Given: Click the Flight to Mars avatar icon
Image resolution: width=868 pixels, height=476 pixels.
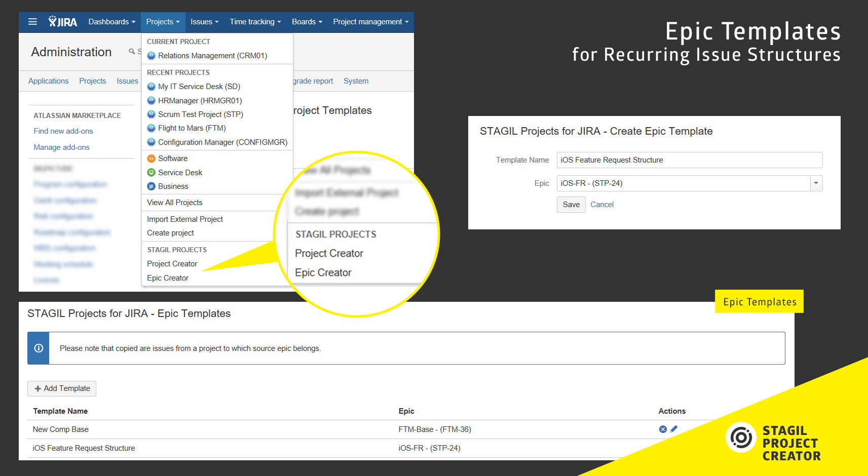Looking at the screenshot, I should pyautogui.click(x=151, y=128).
